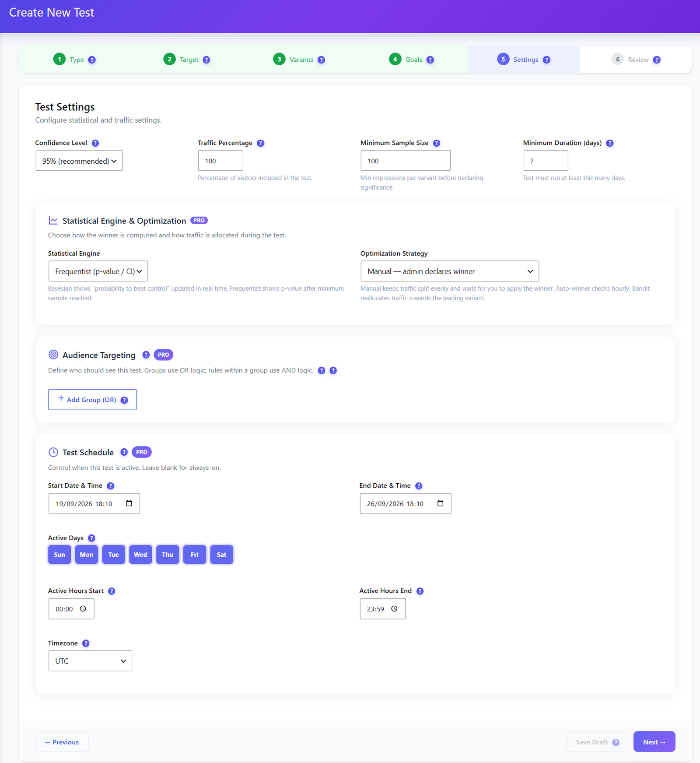Viewport: 700px width, 763px height.
Task: Go to the Type step
Action: pyautogui.click(x=74, y=60)
